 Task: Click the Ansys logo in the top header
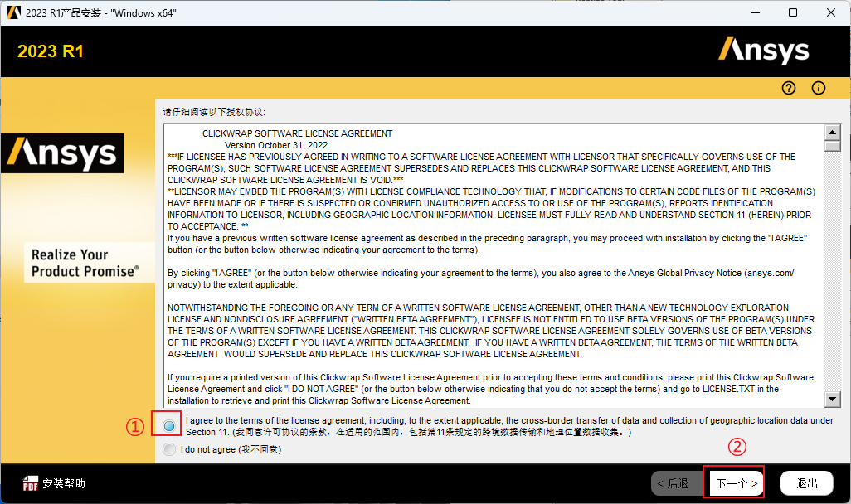click(764, 51)
